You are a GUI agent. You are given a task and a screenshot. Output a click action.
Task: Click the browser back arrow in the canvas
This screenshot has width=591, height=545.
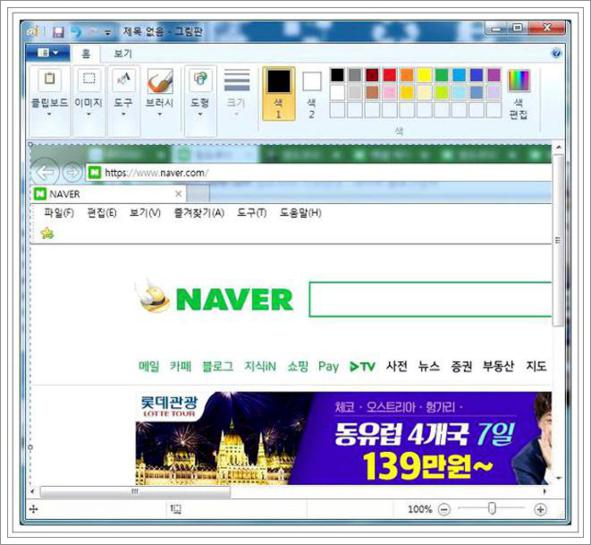pos(45,172)
